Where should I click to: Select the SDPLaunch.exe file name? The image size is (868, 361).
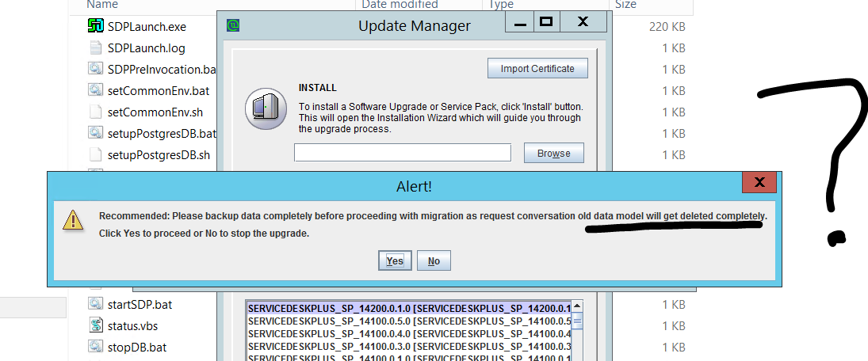(x=147, y=27)
